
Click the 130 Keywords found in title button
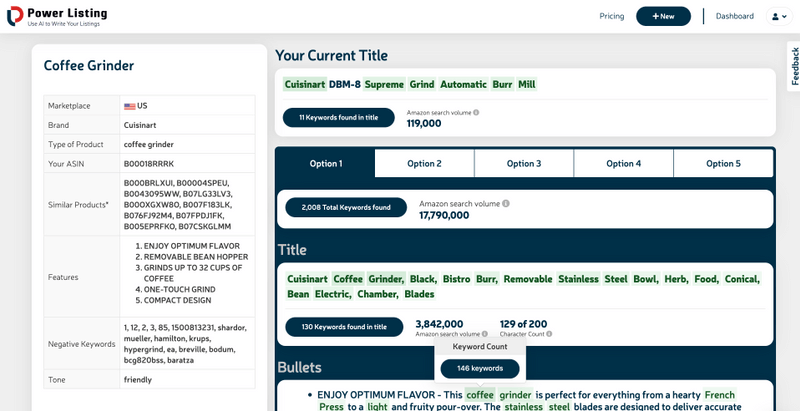344,327
